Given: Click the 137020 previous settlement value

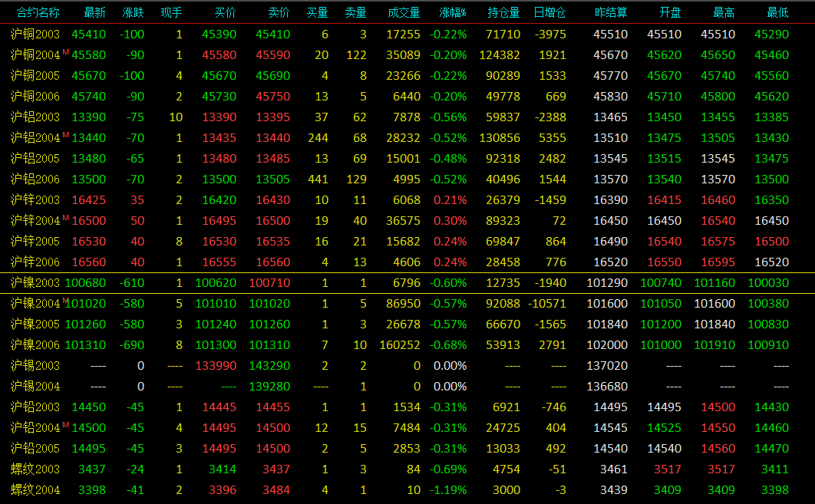Looking at the screenshot, I should pos(607,366).
